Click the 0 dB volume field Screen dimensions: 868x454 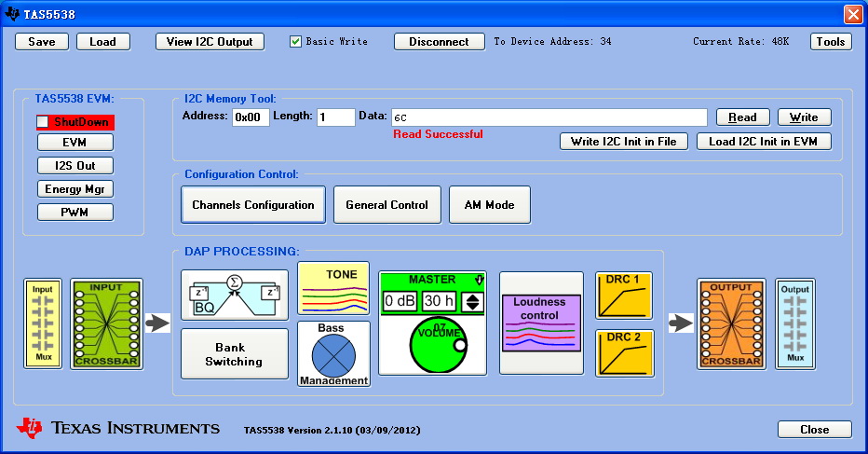400,301
